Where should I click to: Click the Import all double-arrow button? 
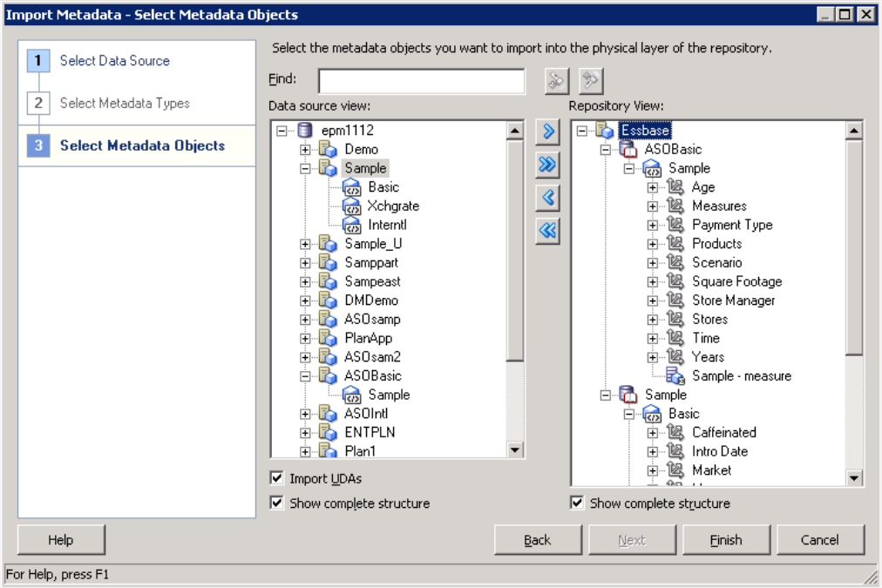click(x=548, y=165)
